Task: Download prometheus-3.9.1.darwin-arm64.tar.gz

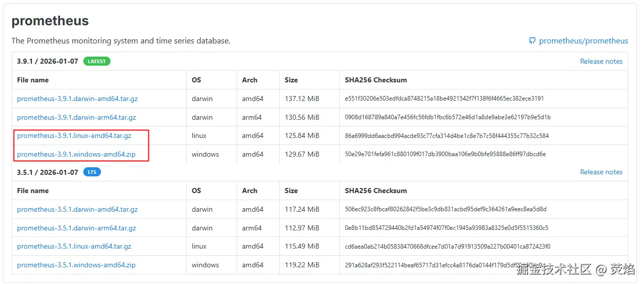Action: coord(76,117)
